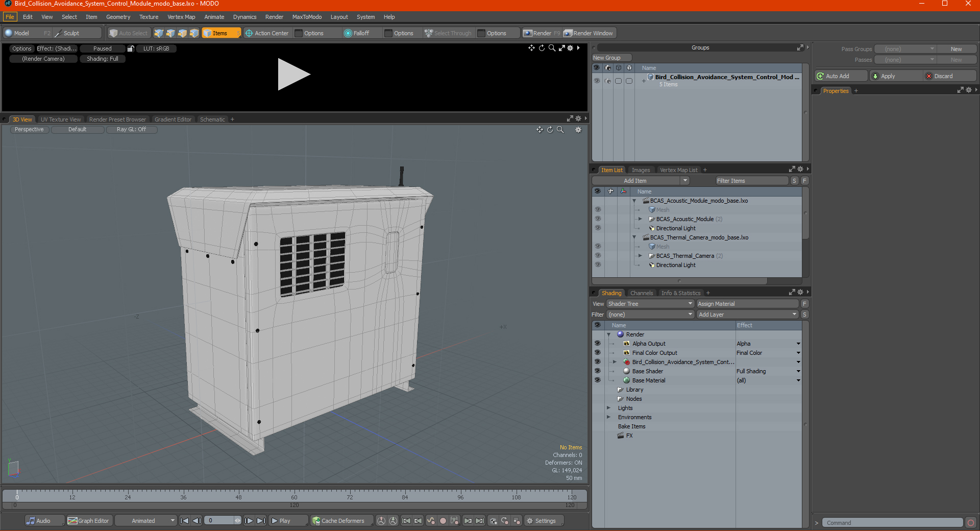
Task: Toggle visibility of Final Color Output layer
Action: coord(598,353)
